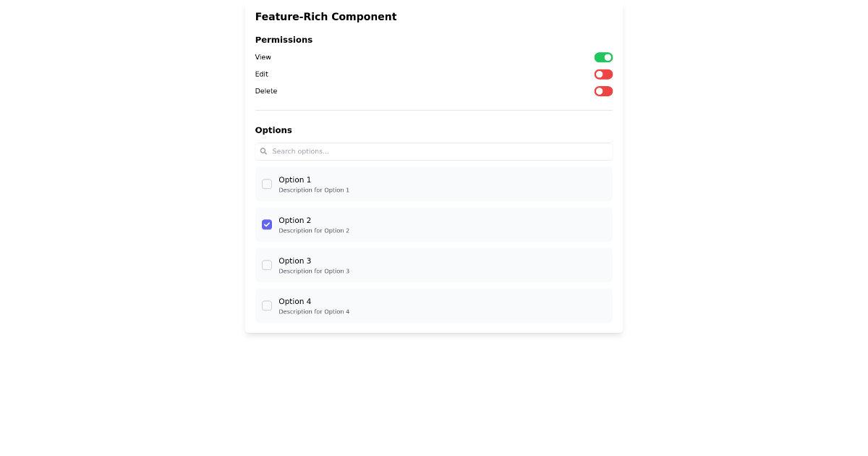The height and width of the screenshot is (456, 868).
Task: Click the View permission label
Action: pos(263,56)
